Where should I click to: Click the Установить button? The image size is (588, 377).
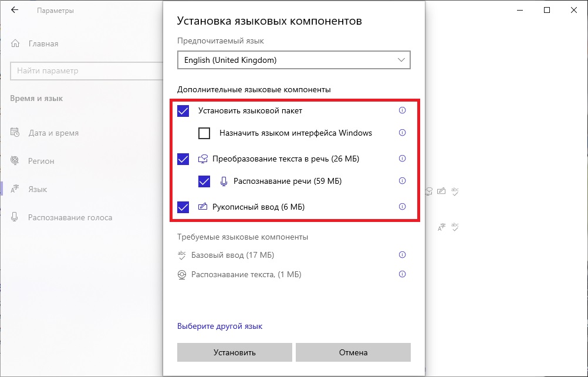pyautogui.click(x=234, y=352)
